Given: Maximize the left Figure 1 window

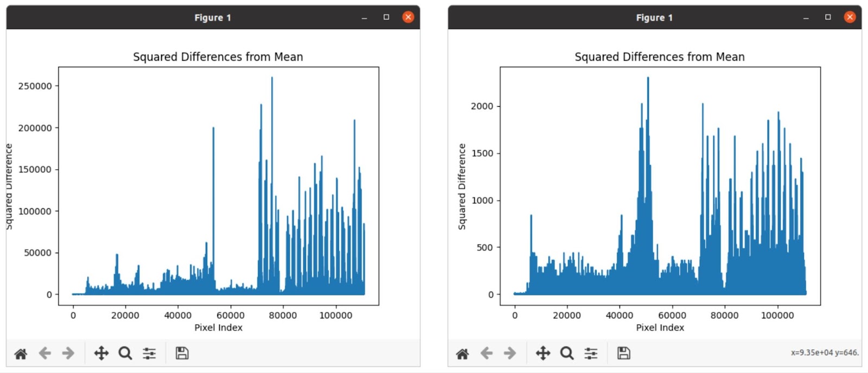Looking at the screenshot, I should 386,17.
